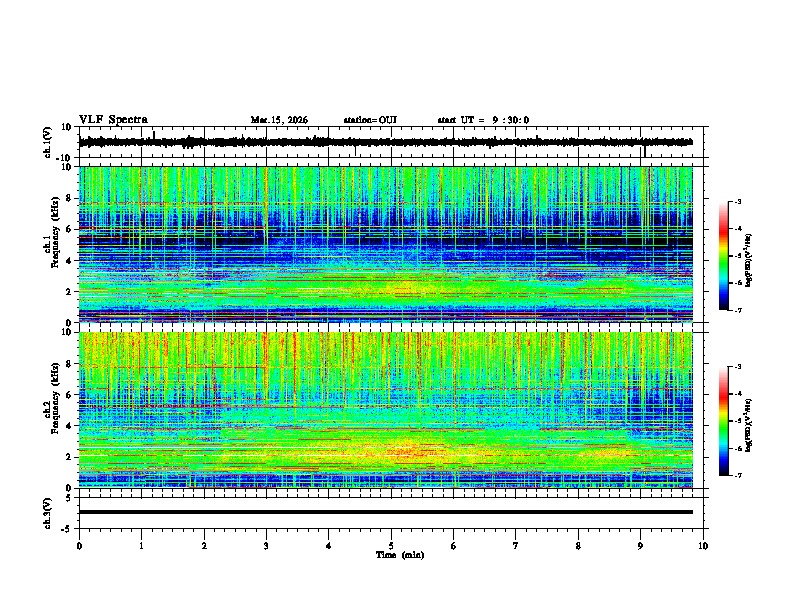Click the "start UT = 9:30:0" label
The height and width of the screenshot is (612, 792).
click(x=483, y=120)
